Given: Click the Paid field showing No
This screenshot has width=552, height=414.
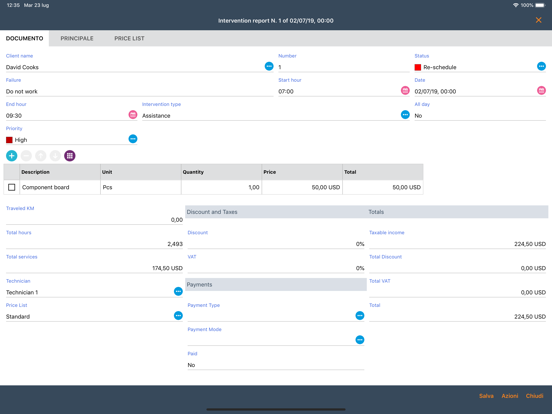Looking at the screenshot, I should 276,365.
